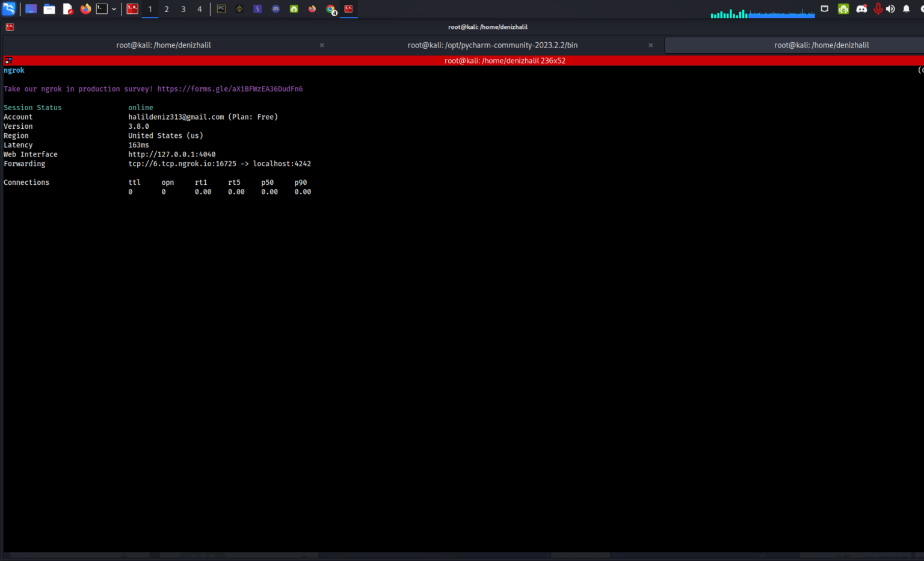Open the ngrok survey forms.gle link
Screen dimensions: 924x561
coord(230,88)
